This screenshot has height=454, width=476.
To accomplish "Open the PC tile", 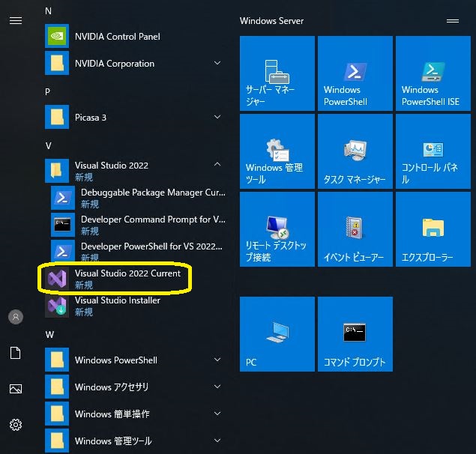I will pos(277,334).
